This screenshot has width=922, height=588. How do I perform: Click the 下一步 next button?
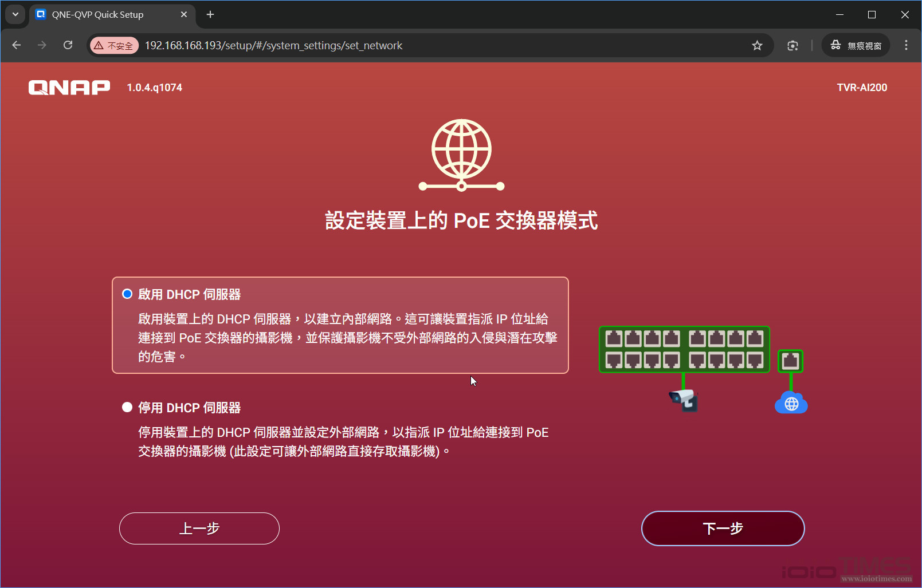click(722, 528)
